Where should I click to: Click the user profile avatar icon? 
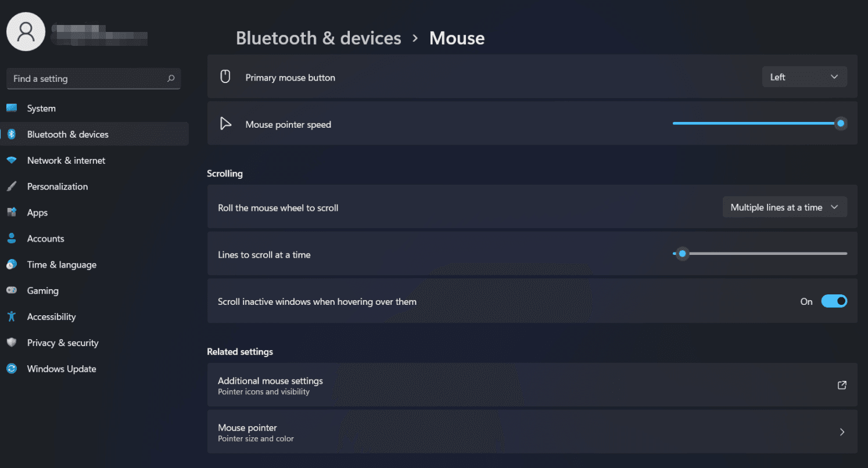click(26, 31)
